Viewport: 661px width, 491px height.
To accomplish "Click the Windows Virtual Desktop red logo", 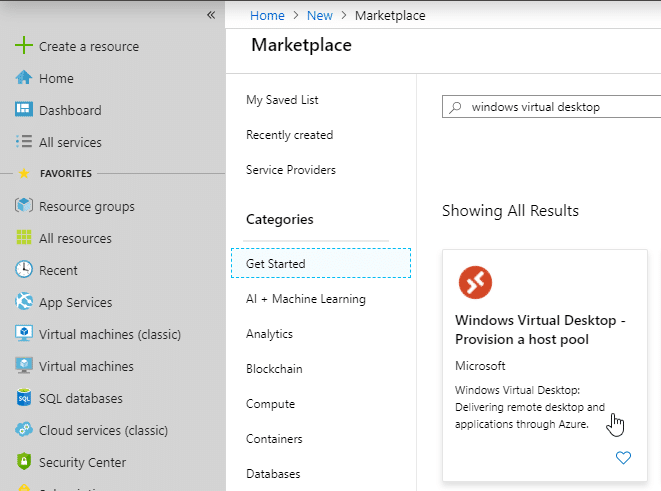I will (x=475, y=282).
